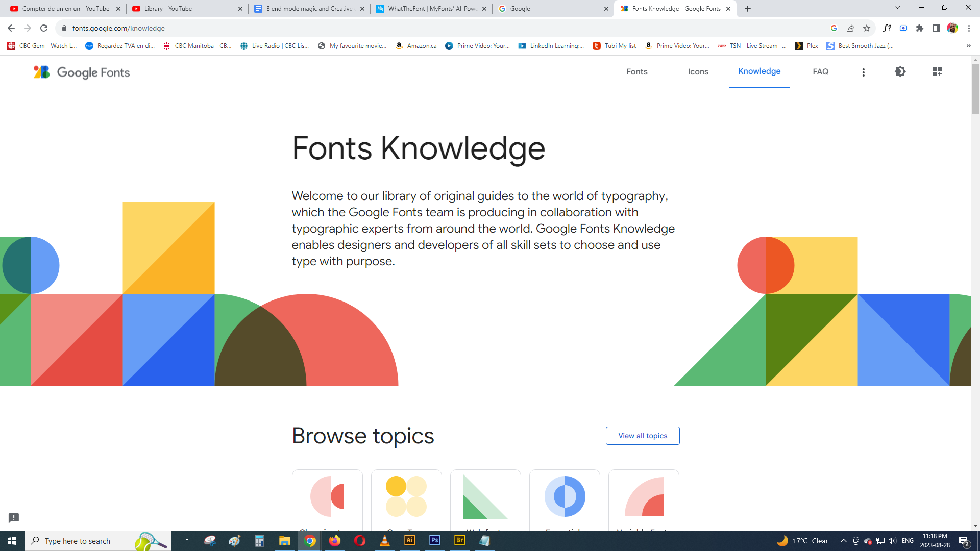Reload the page
The height and width of the screenshot is (551, 980).
click(44, 29)
